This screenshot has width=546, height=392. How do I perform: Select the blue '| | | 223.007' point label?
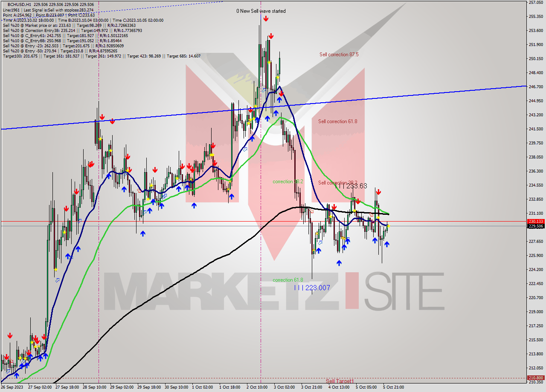coord(312,288)
